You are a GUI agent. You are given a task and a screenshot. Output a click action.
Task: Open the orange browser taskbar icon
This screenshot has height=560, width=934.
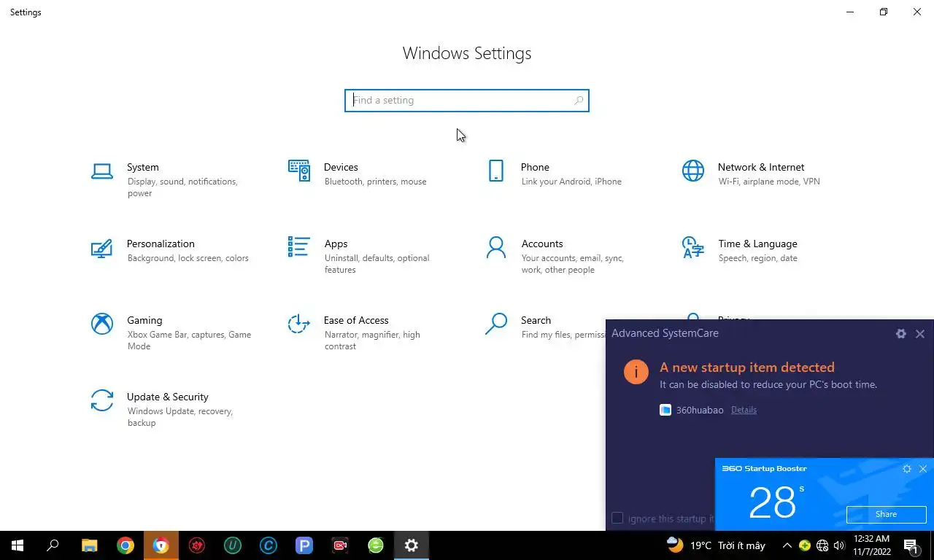[161, 545]
